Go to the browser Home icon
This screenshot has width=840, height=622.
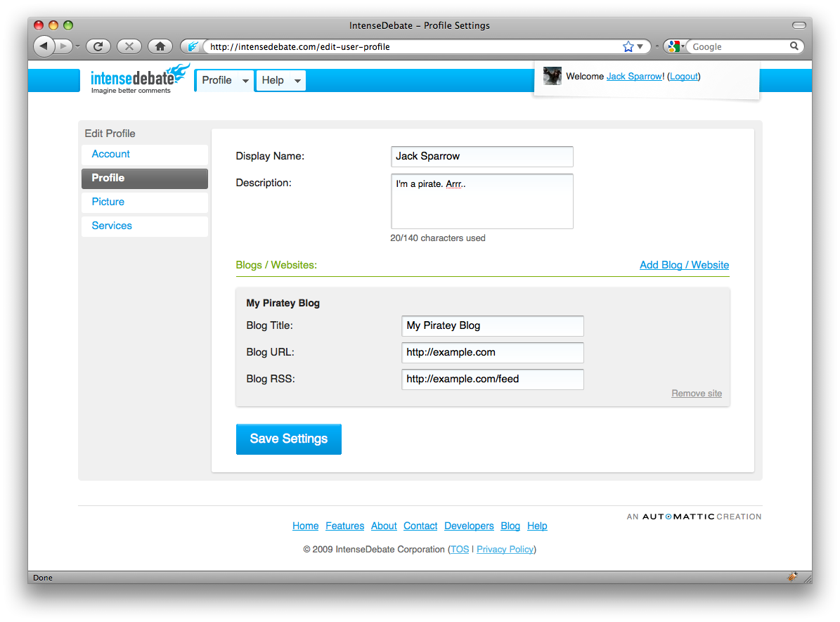[x=160, y=46]
